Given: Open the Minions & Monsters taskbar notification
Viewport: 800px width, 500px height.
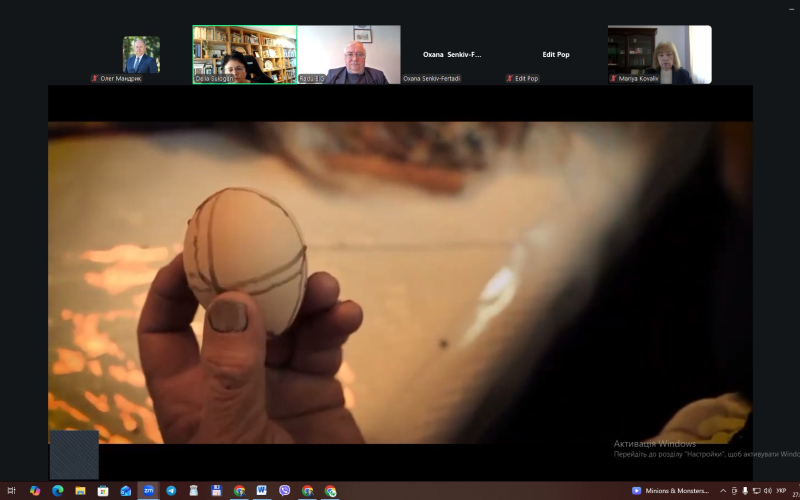Looking at the screenshot, I should click(671, 491).
